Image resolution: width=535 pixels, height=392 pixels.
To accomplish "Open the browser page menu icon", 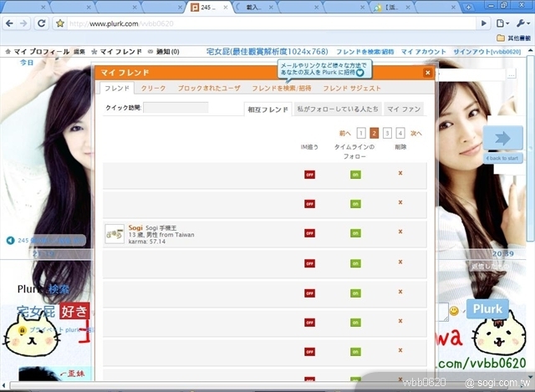I will coord(502,23).
